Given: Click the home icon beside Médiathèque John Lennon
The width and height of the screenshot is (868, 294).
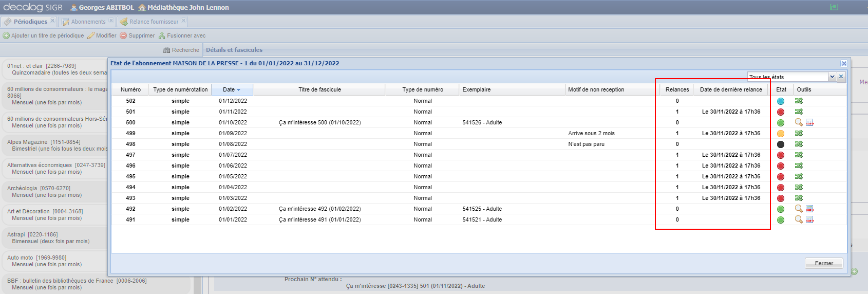Looking at the screenshot, I should (142, 8).
